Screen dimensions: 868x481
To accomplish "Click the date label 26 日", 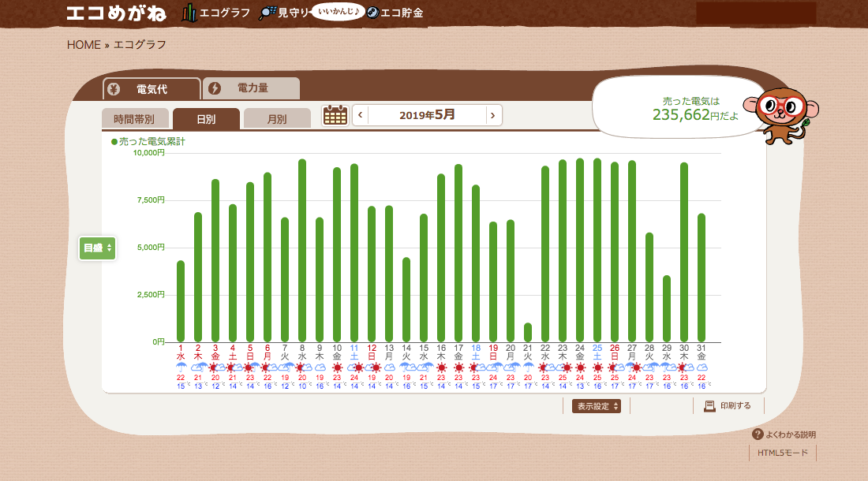I will (x=615, y=352).
